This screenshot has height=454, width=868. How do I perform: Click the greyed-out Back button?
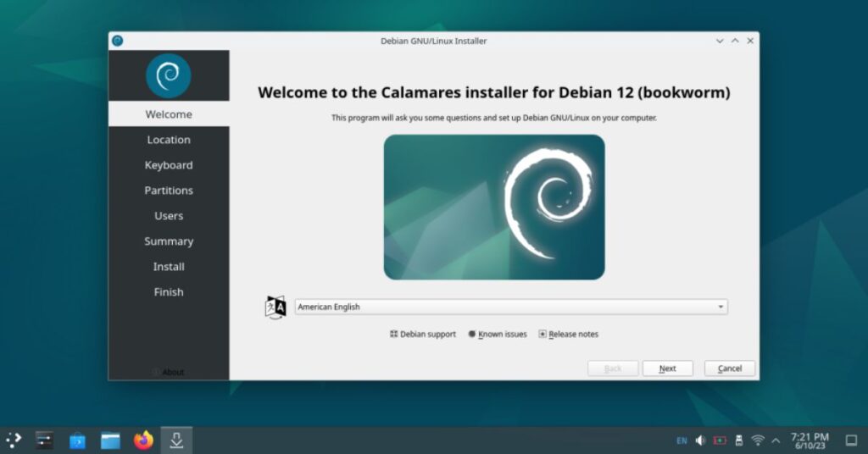613,368
